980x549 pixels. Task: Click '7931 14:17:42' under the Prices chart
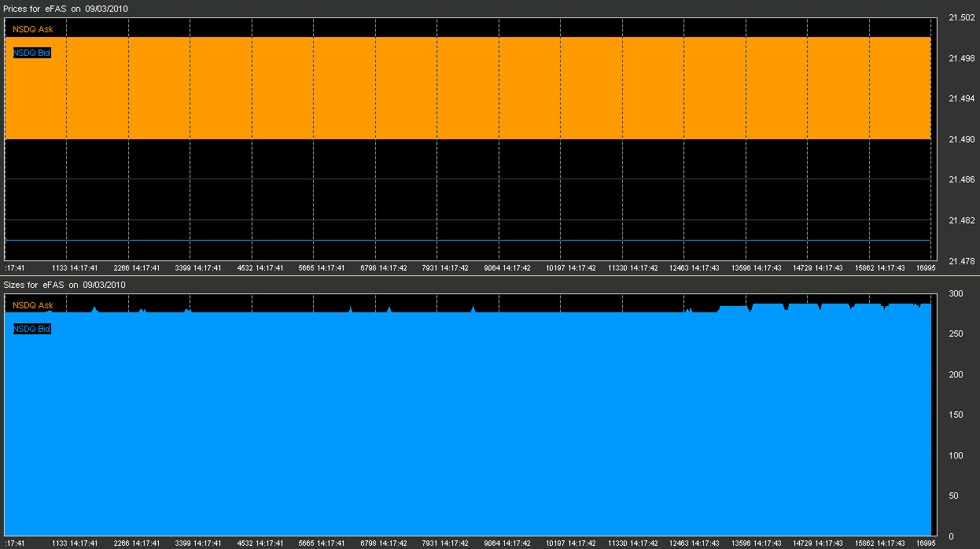[x=445, y=268]
